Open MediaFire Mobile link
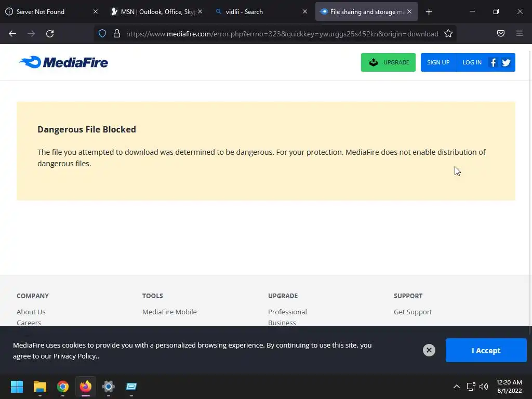532x399 pixels. pos(170,312)
